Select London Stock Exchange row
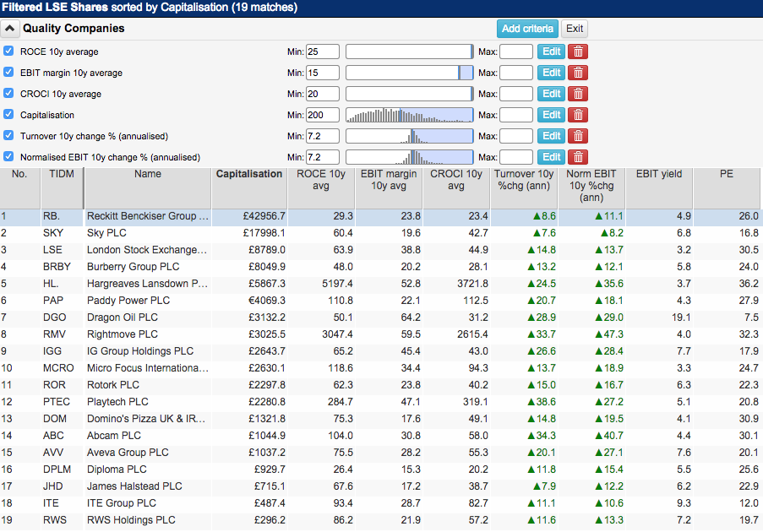 [x=380, y=250]
